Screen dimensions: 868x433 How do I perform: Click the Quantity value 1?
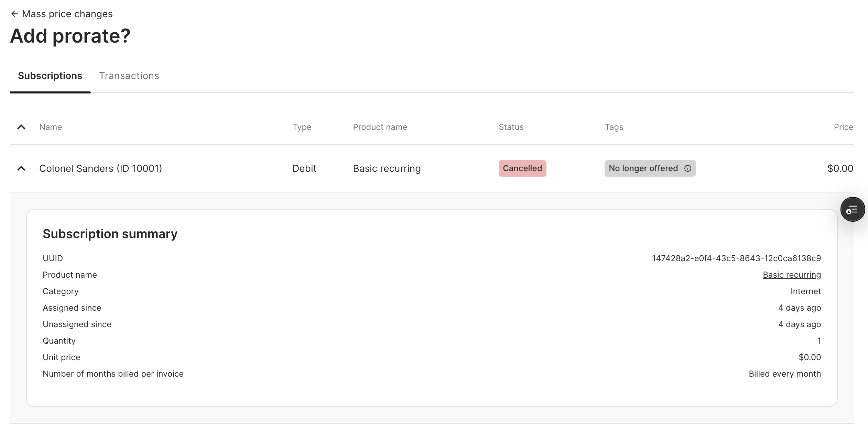coord(819,341)
